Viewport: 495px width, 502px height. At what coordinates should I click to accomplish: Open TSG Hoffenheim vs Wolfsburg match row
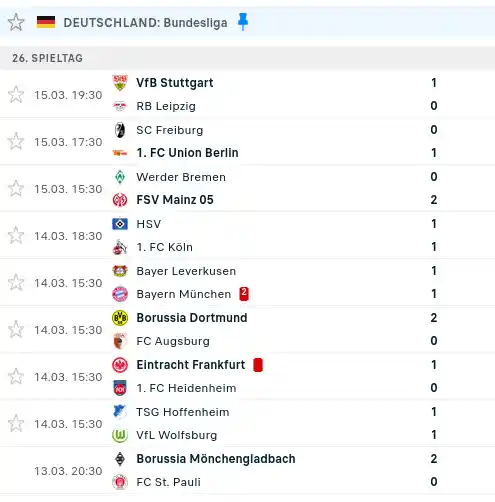247,423
